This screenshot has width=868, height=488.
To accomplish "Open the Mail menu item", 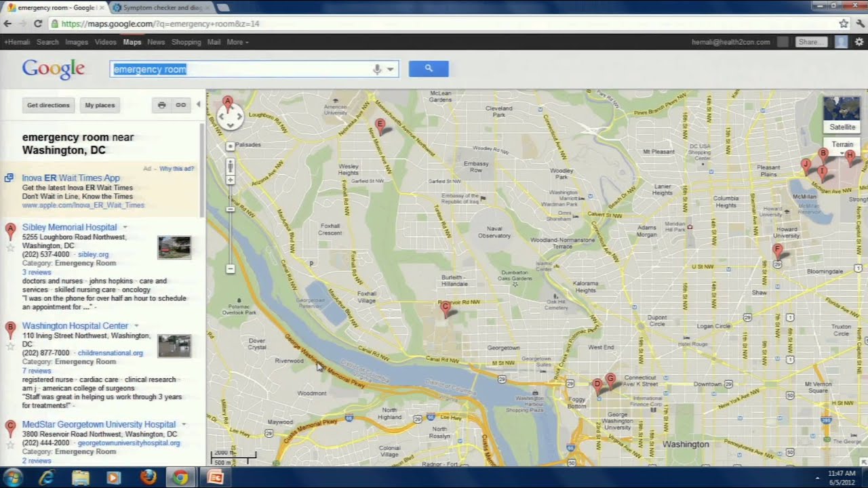I will click(214, 42).
